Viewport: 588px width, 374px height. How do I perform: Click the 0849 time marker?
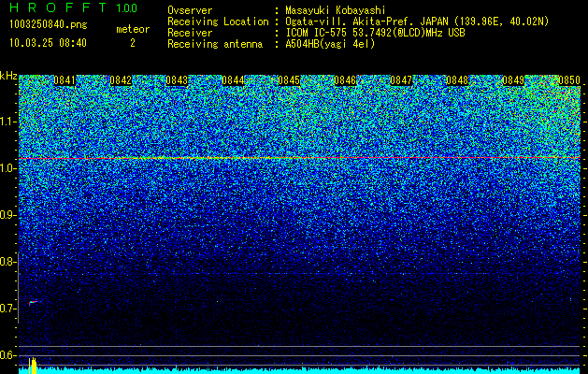coord(513,80)
